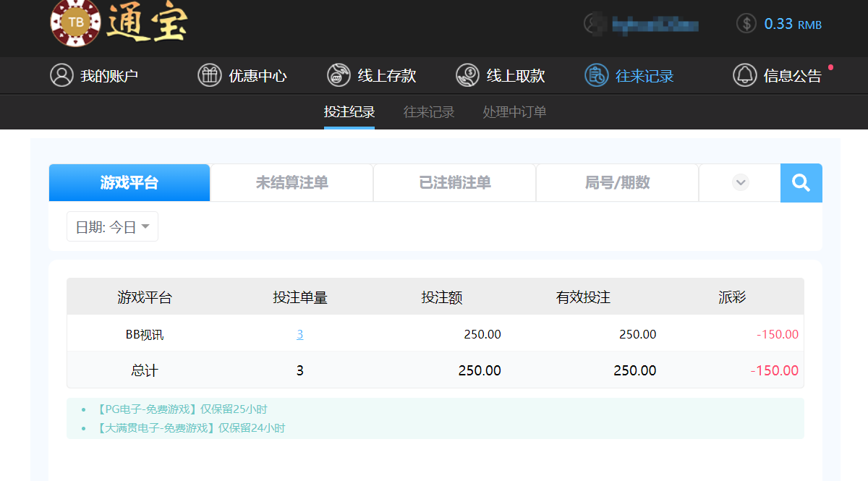Open the 处理中订单 tab
This screenshot has height=481, width=868.
tap(514, 112)
